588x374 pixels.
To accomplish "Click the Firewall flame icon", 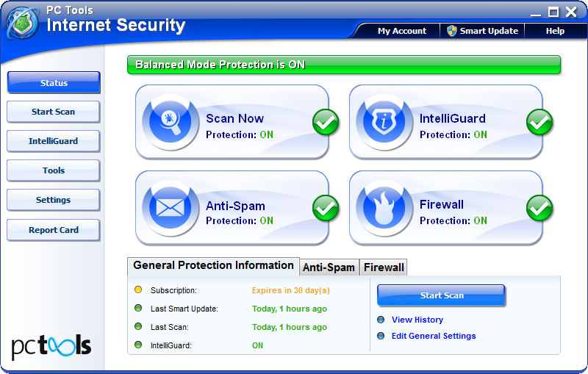I will (x=384, y=208).
